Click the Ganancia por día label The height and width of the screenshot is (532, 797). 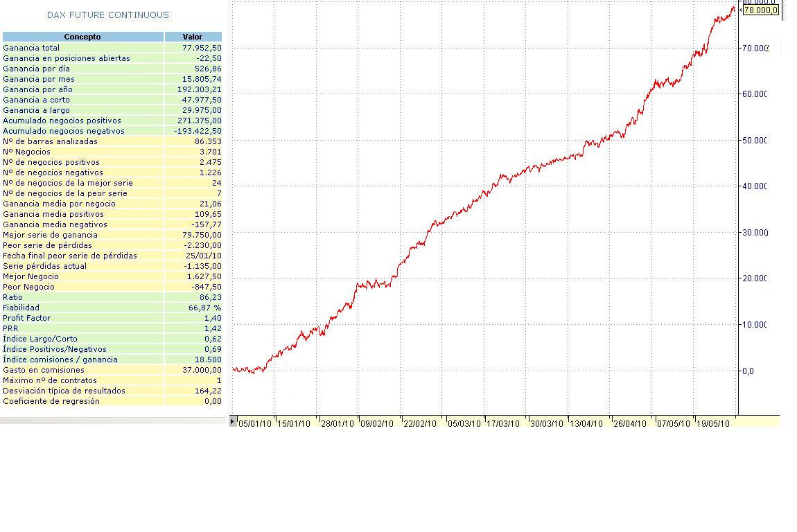(36, 69)
